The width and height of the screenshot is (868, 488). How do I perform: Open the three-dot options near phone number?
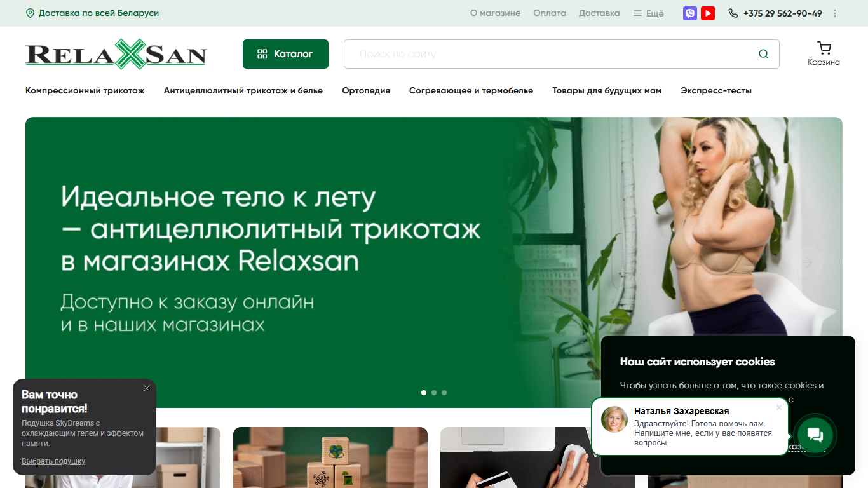pos(835,13)
